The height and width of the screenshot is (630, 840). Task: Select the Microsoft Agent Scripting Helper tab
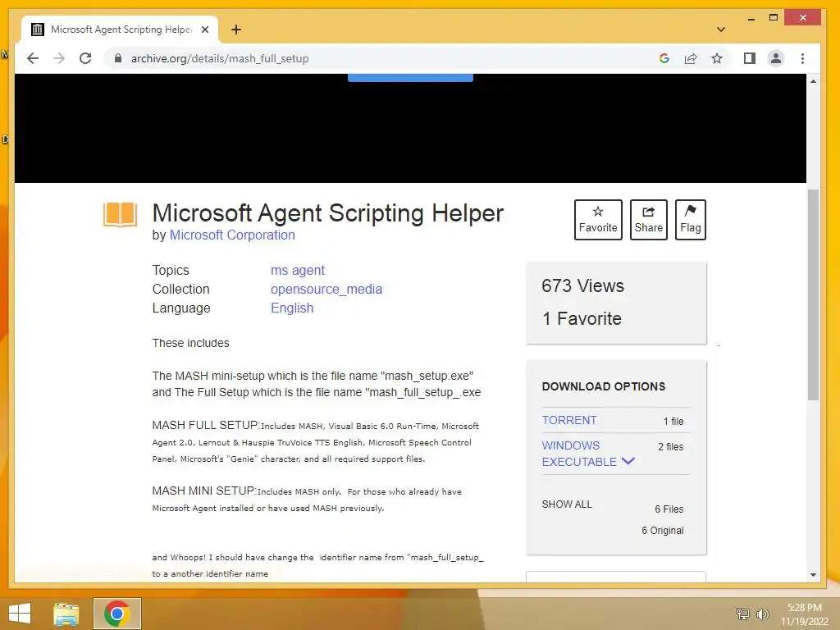point(120,30)
